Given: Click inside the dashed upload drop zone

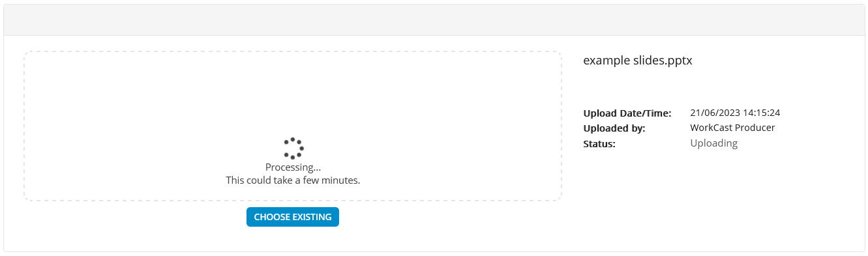Looking at the screenshot, I should click(x=293, y=98).
